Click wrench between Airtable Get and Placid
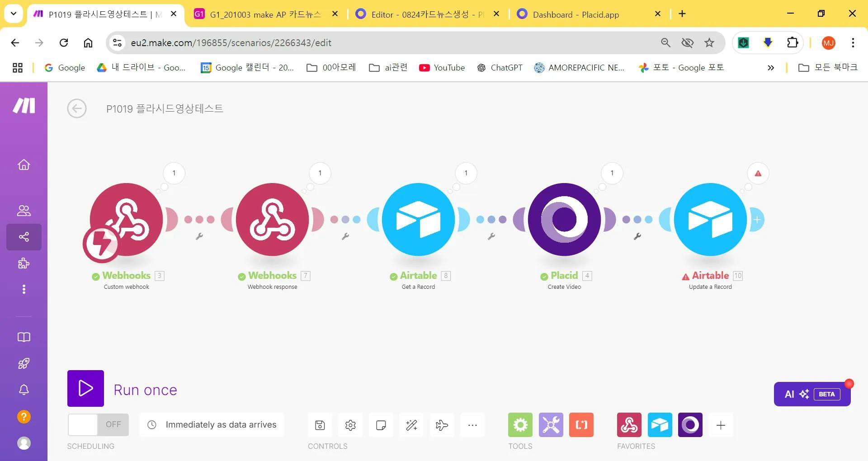This screenshot has height=461, width=868. [491, 236]
